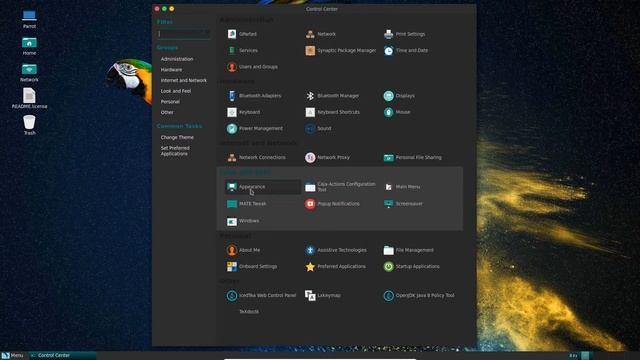Open the Network desktop icon
Screen dimensions: 640x360
[29, 73]
